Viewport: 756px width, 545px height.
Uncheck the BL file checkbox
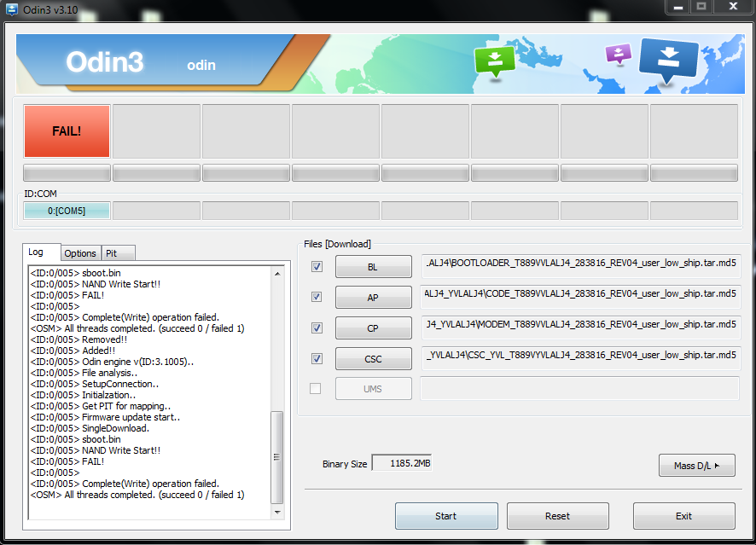point(317,266)
